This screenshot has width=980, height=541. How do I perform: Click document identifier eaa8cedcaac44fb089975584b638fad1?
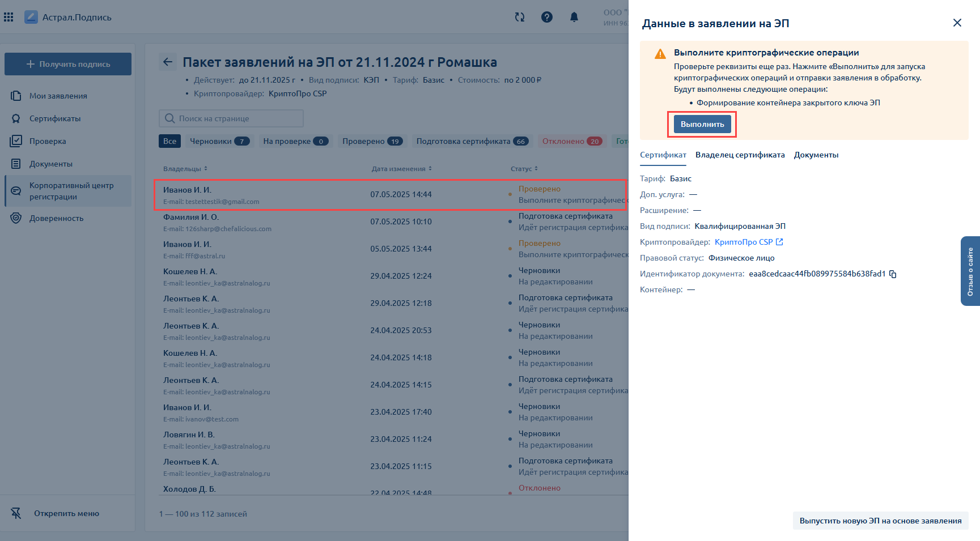coord(817,274)
